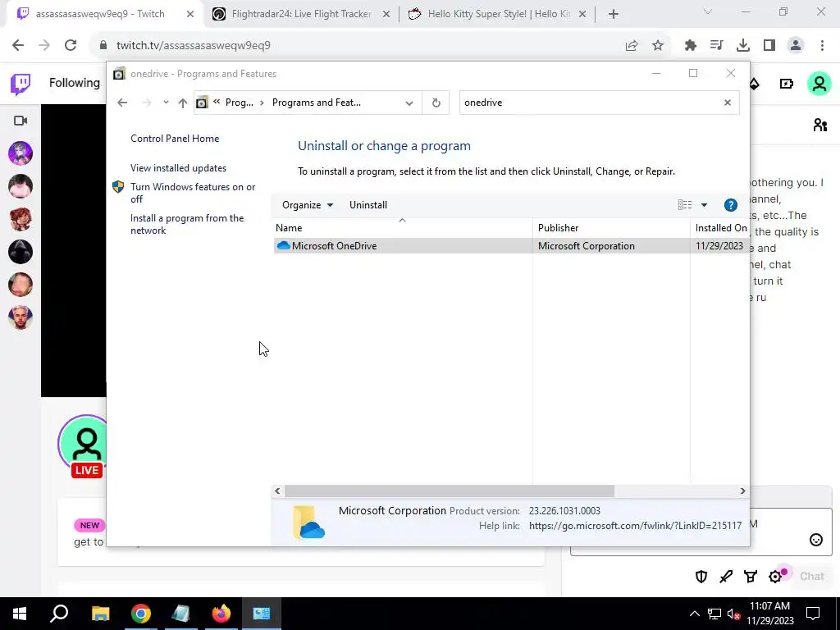The height and width of the screenshot is (630, 840).
Task: Open the Organize dropdown menu
Action: click(308, 205)
